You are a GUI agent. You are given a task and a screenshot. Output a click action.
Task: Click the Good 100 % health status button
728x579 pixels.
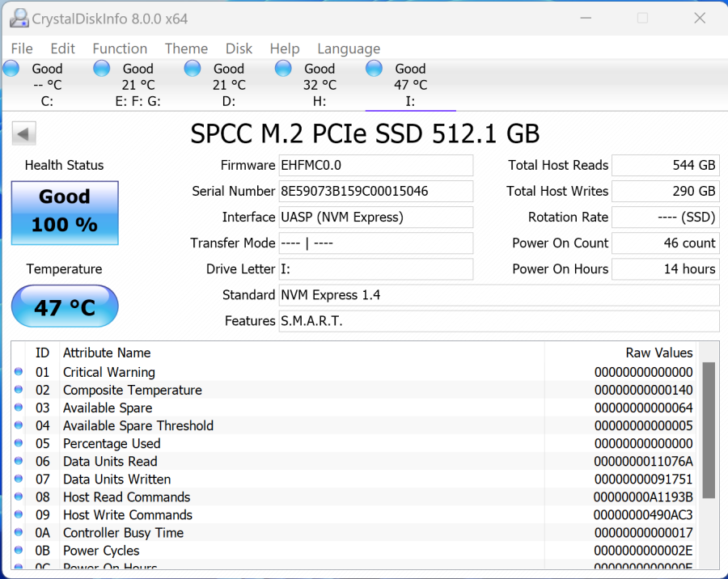(x=65, y=213)
